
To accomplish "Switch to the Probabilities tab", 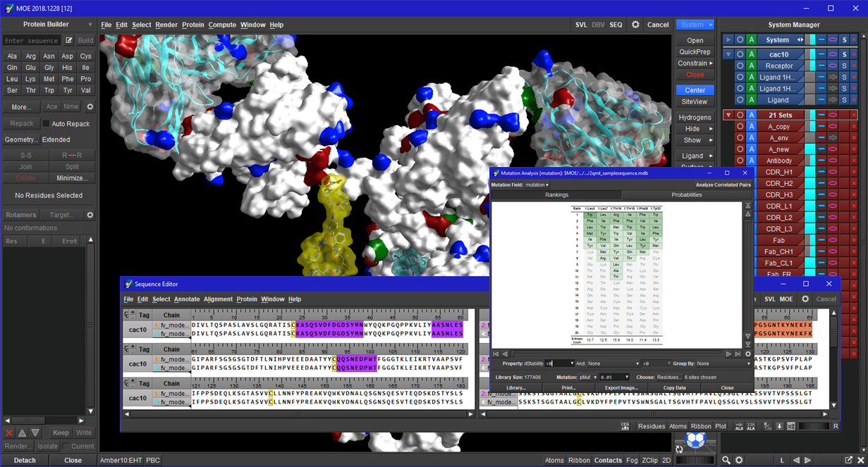I will pyautogui.click(x=686, y=195).
